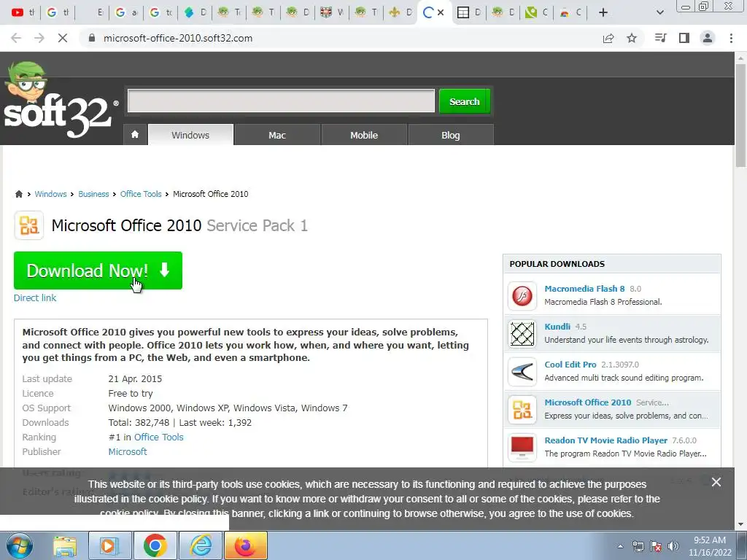Open Windows Explorer from the taskbar

[x=65, y=545]
